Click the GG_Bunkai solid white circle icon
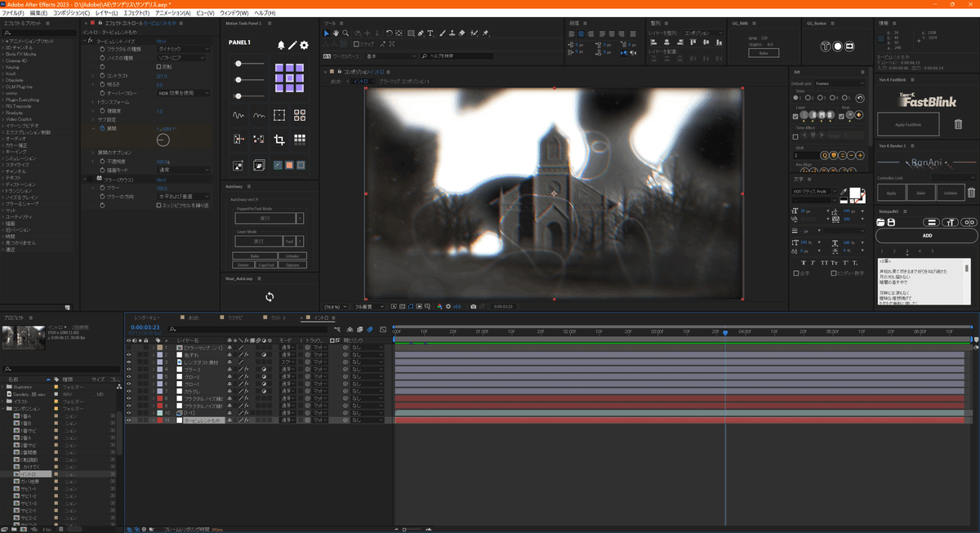This screenshot has height=533, width=980. pos(838,47)
